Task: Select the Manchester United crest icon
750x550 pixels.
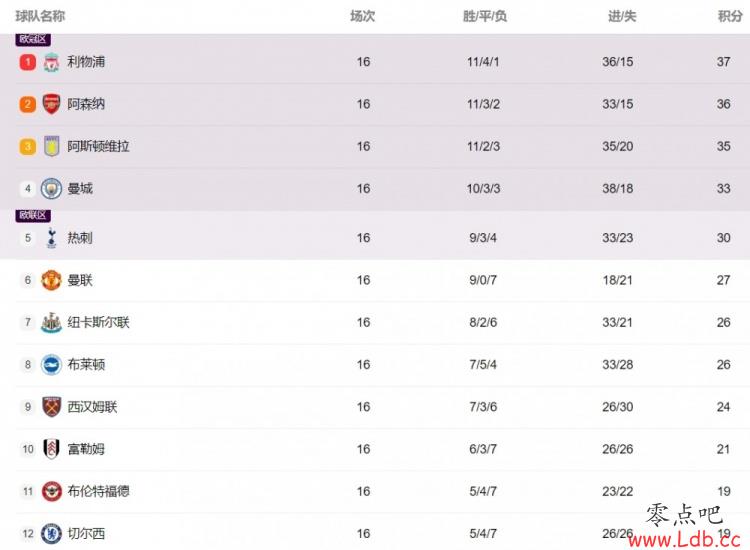Action: [x=51, y=280]
